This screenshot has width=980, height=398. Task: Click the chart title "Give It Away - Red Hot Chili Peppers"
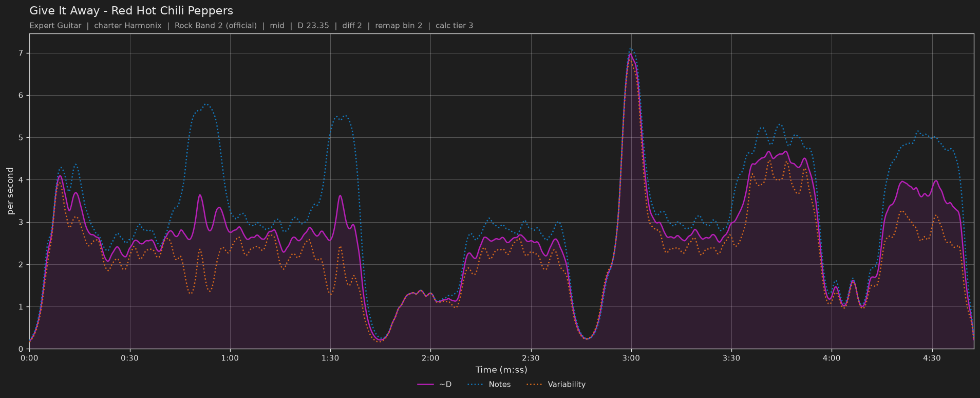point(131,11)
